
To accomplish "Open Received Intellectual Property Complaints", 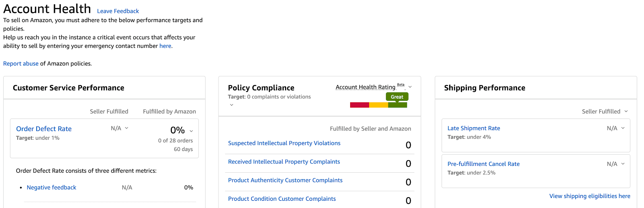I will tap(284, 162).
